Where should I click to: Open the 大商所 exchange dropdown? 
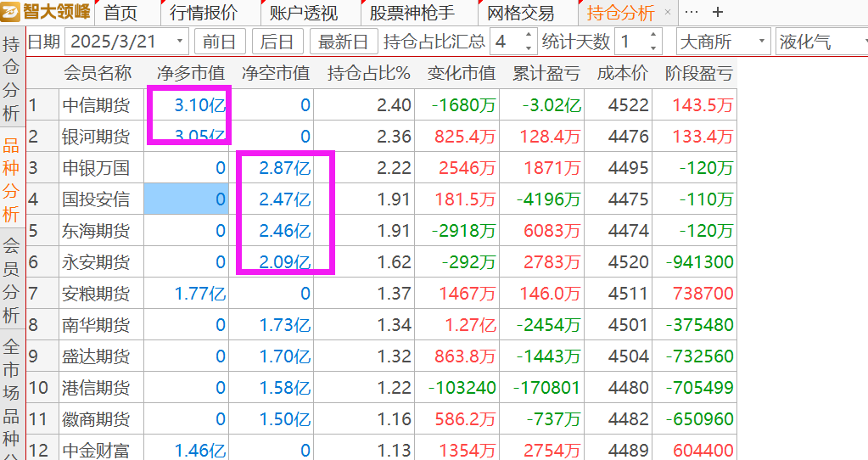coord(723,42)
